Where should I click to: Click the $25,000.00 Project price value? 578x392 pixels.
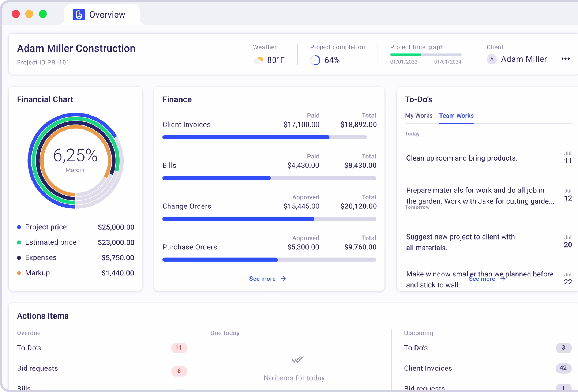(x=116, y=227)
